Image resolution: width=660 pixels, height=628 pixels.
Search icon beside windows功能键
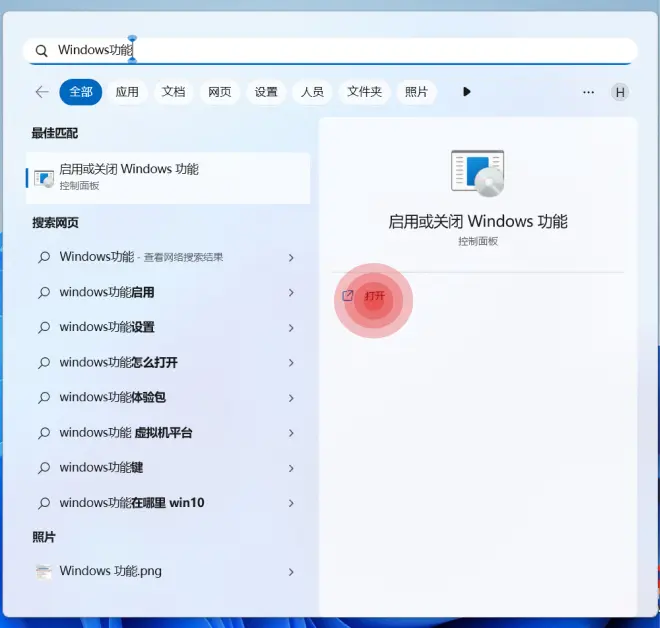[44, 468]
